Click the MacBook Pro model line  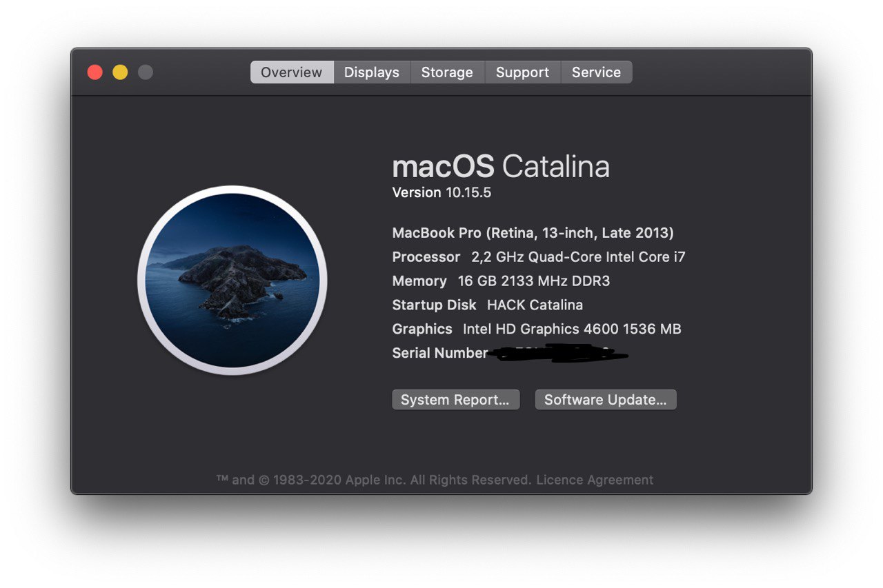point(533,233)
